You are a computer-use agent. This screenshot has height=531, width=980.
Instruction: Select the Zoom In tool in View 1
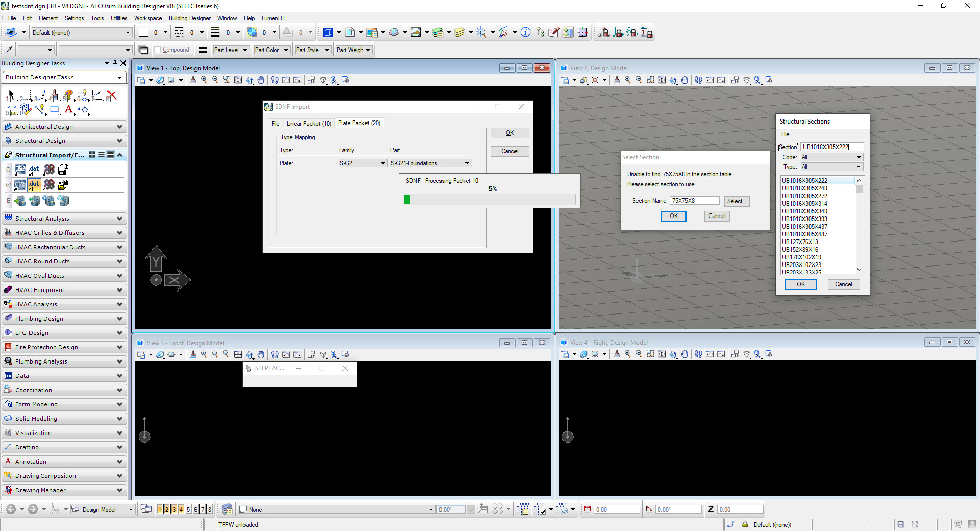click(x=204, y=80)
